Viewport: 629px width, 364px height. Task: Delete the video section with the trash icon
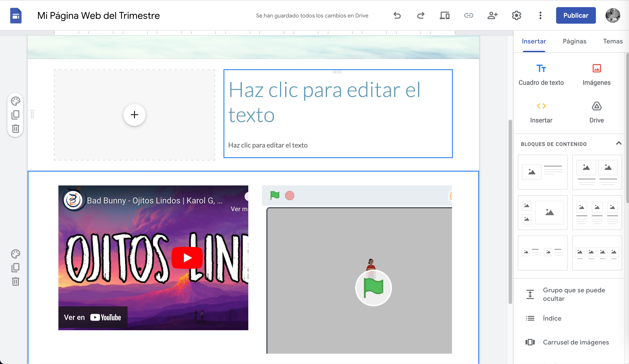click(x=16, y=282)
